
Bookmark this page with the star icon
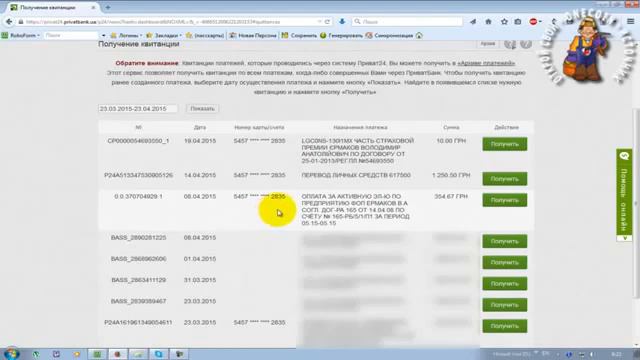pyautogui.click(x=504, y=22)
